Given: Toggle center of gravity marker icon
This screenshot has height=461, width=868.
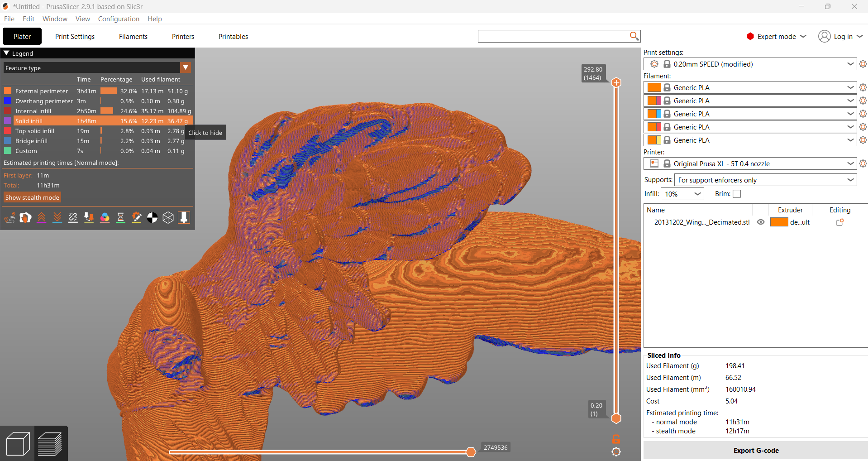Looking at the screenshot, I should [153, 218].
